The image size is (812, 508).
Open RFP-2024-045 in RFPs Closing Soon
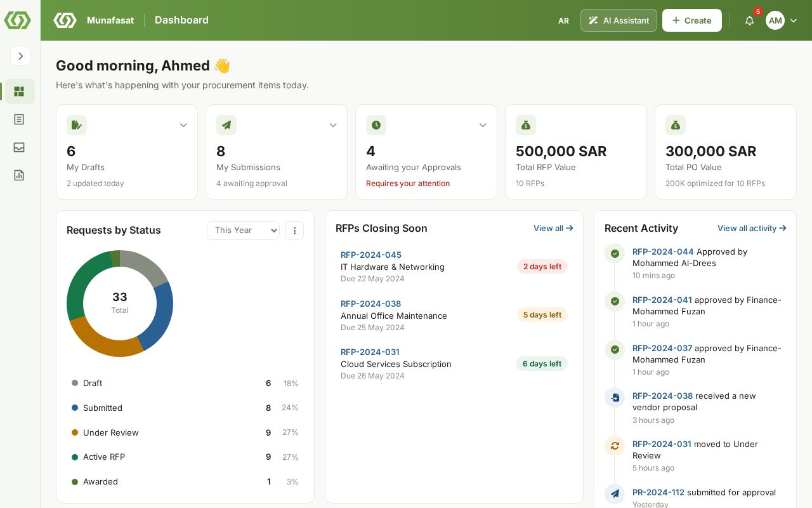(x=371, y=255)
